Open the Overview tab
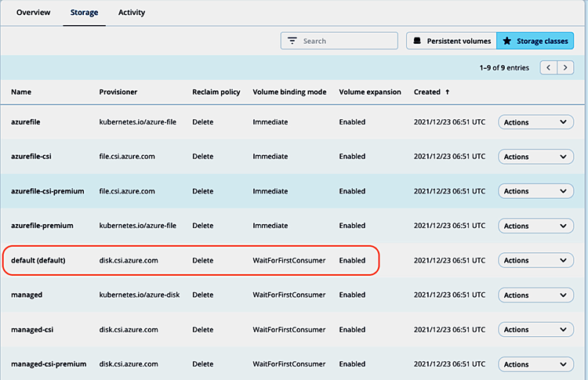This screenshot has width=588, height=380. click(x=34, y=13)
